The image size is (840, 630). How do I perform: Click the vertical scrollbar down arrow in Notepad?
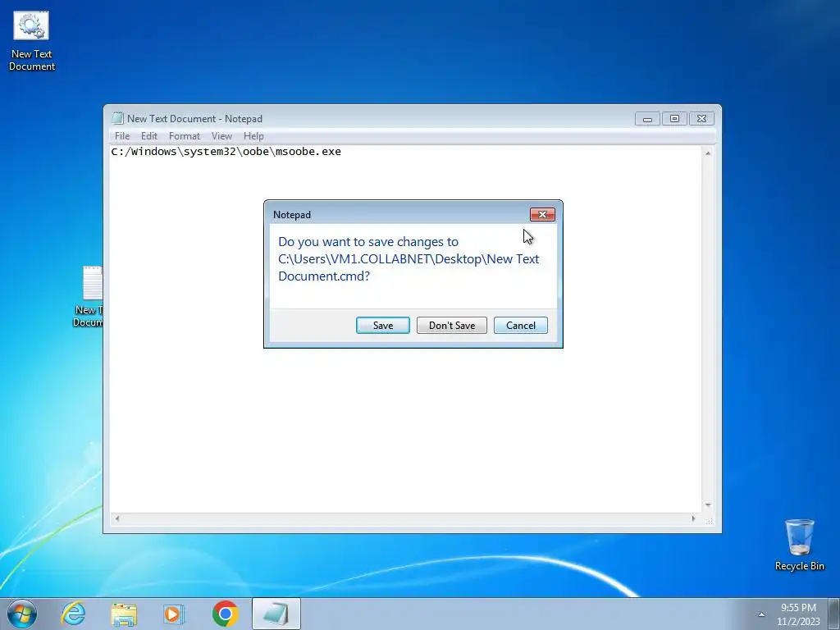708,505
